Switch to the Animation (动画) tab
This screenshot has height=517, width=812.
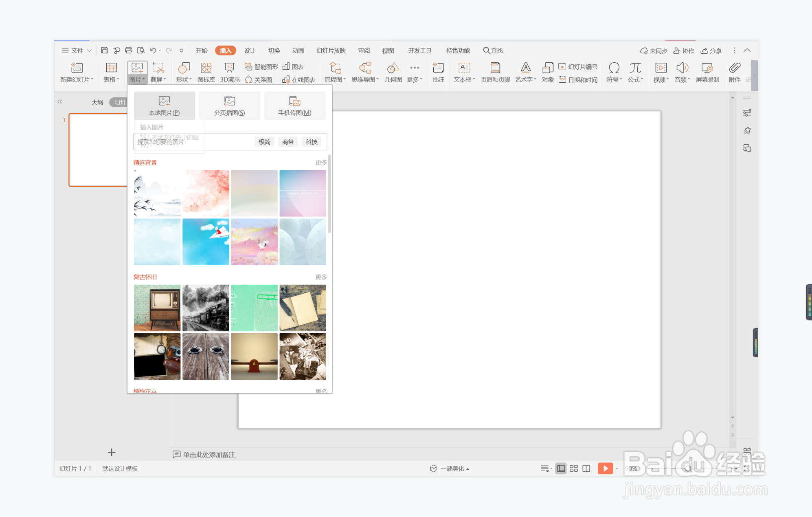click(x=298, y=51)
